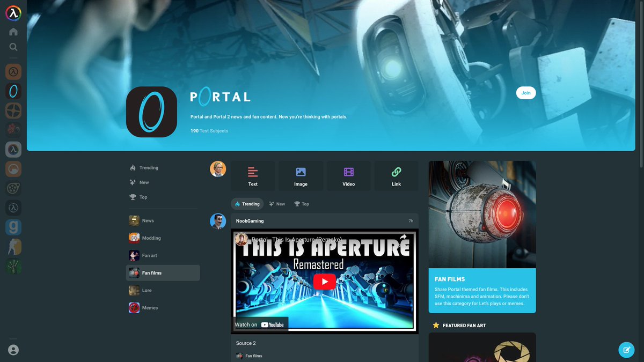Open the site logo with the rainbow lambda ring
The height and width of the screenshot is (362, 644).
13,13
